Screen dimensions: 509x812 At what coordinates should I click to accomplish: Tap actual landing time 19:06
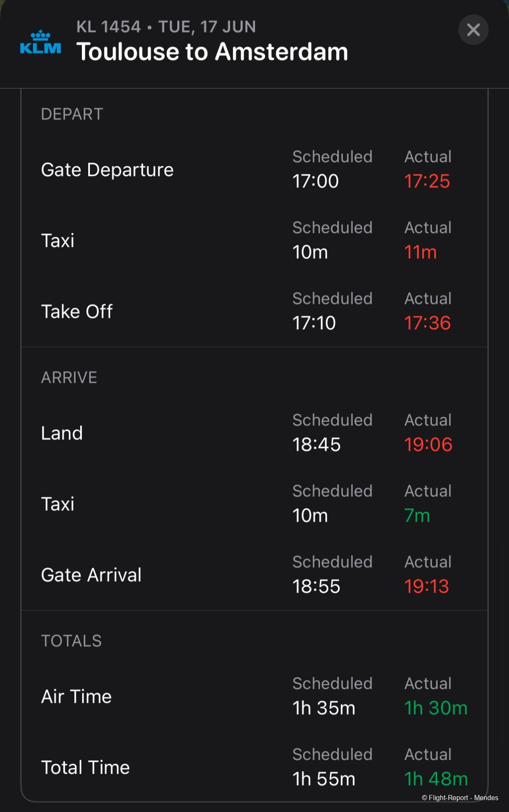[428, 445]
